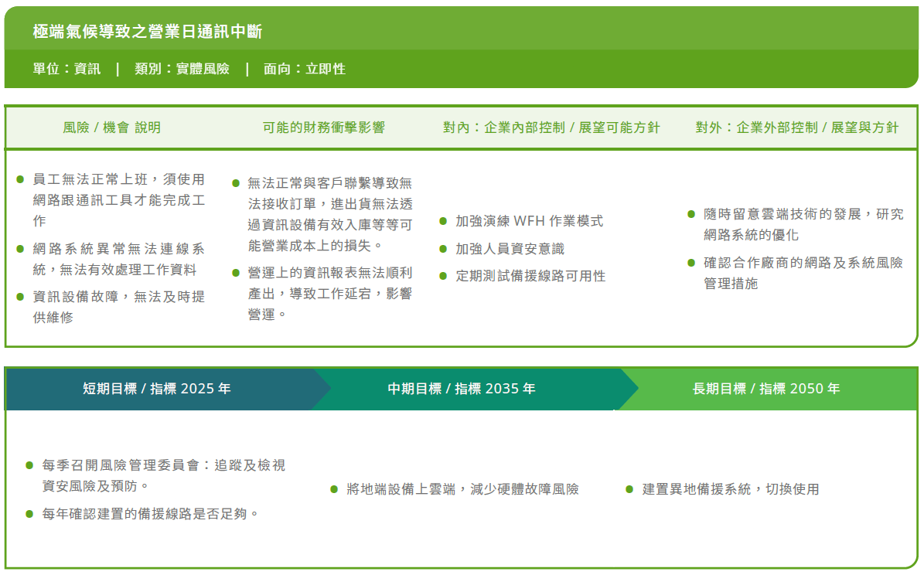Click the 長期目標 / 指標 2050 年 banner
This screenshot has height=575, width=924.
pyautogui.click(x=766, y=389)
